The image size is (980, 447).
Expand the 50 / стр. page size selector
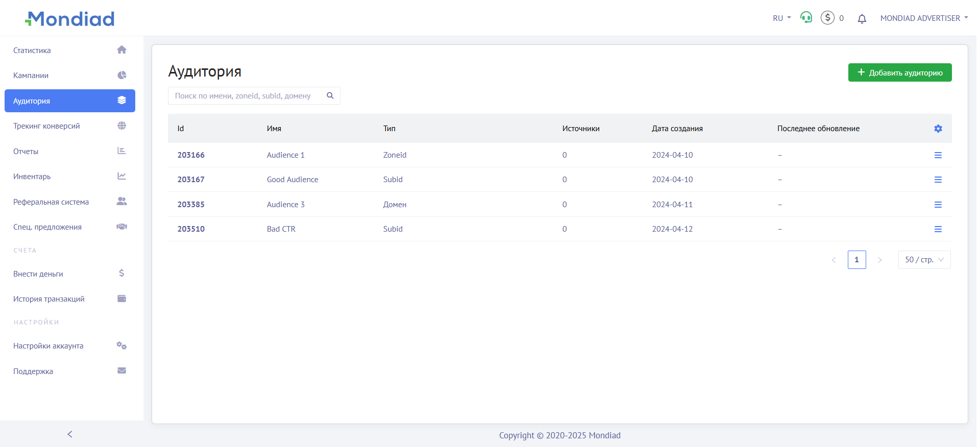924,260
